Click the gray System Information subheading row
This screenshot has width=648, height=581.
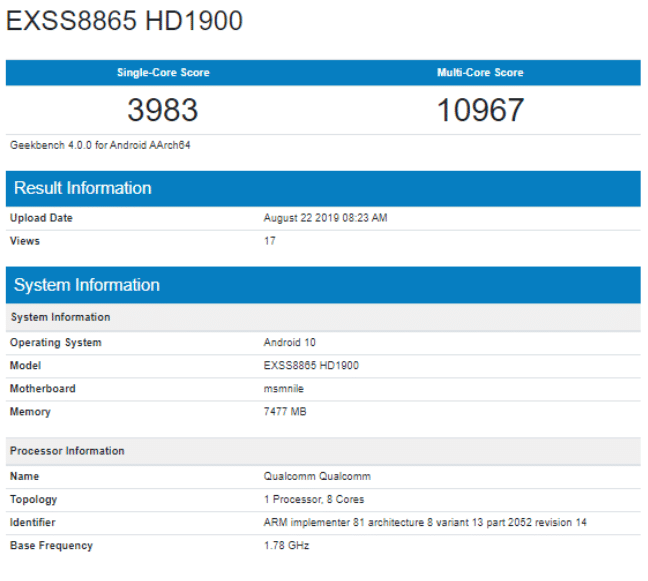pyautogui.click(x=323, y=317)
